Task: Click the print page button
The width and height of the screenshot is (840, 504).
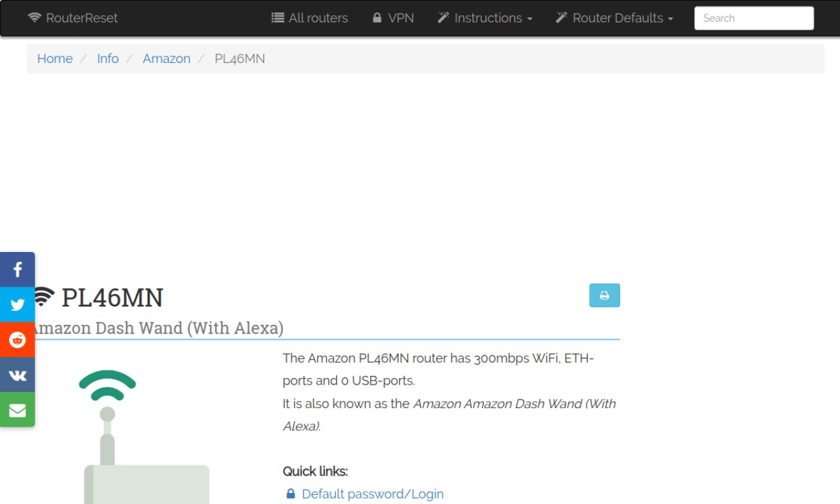Action: (x=604, y=295)
